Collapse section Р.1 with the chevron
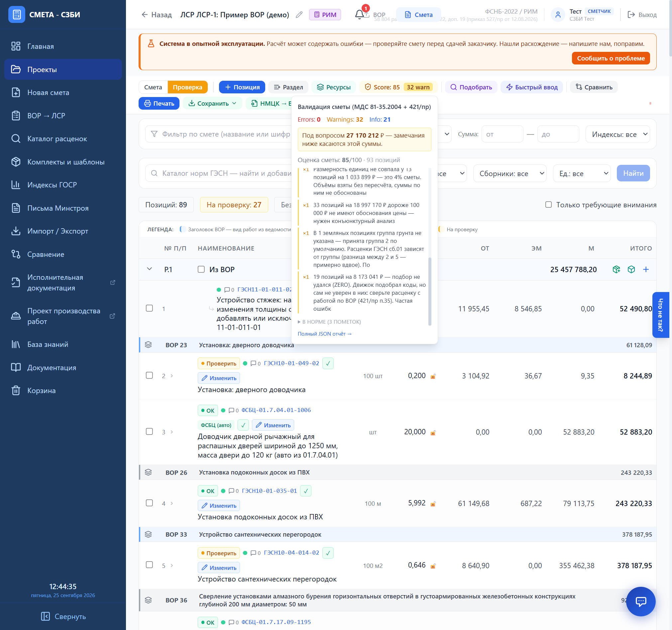 150,269
